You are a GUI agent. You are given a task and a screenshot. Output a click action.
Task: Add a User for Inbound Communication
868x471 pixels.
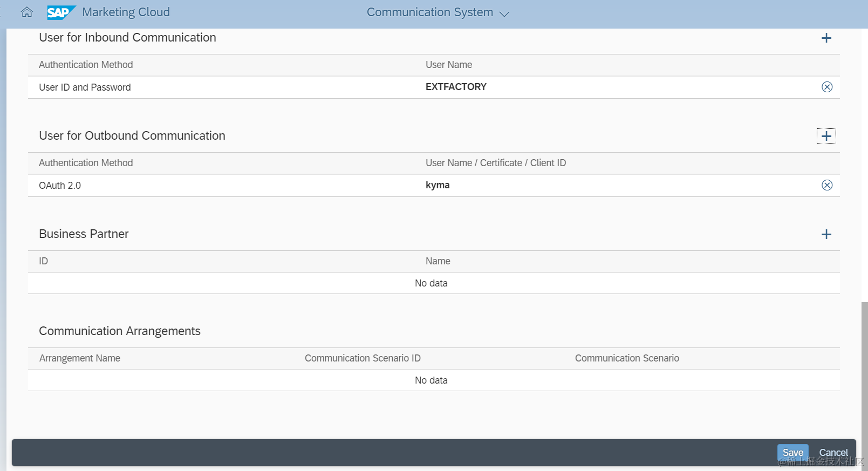click(x=826, y=38)
